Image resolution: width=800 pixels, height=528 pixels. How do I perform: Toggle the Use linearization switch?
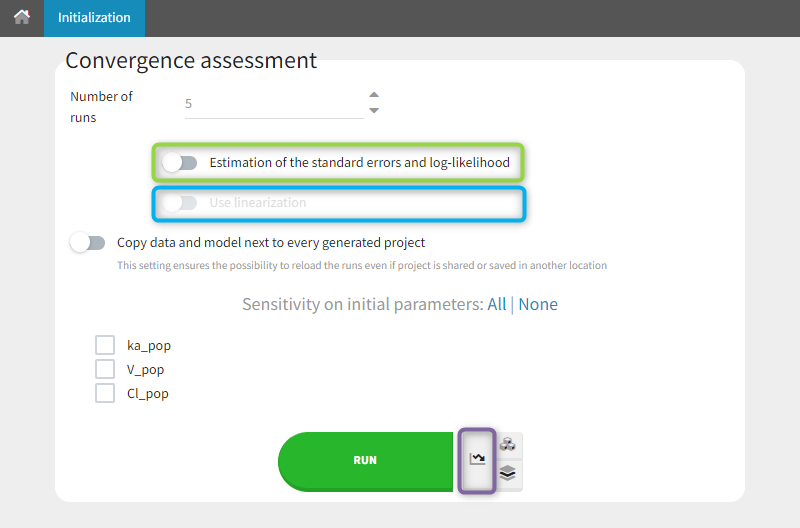coord(181,203)
